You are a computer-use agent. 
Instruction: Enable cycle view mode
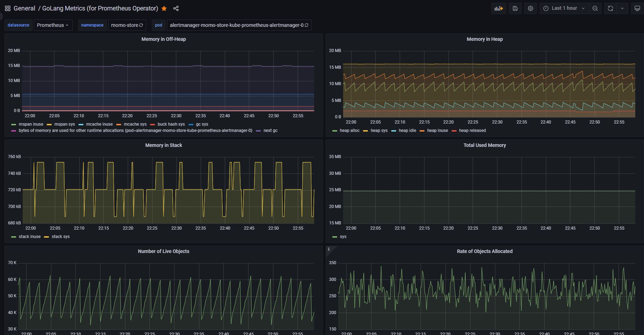637,8
